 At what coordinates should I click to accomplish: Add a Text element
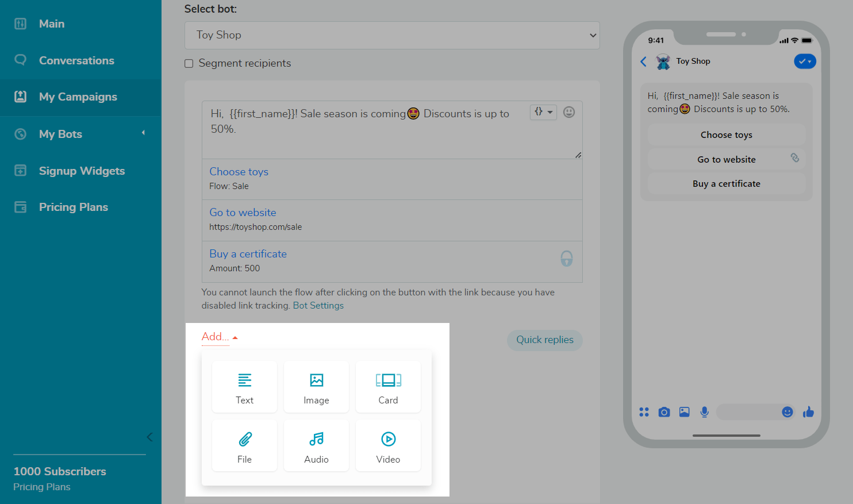244,387
